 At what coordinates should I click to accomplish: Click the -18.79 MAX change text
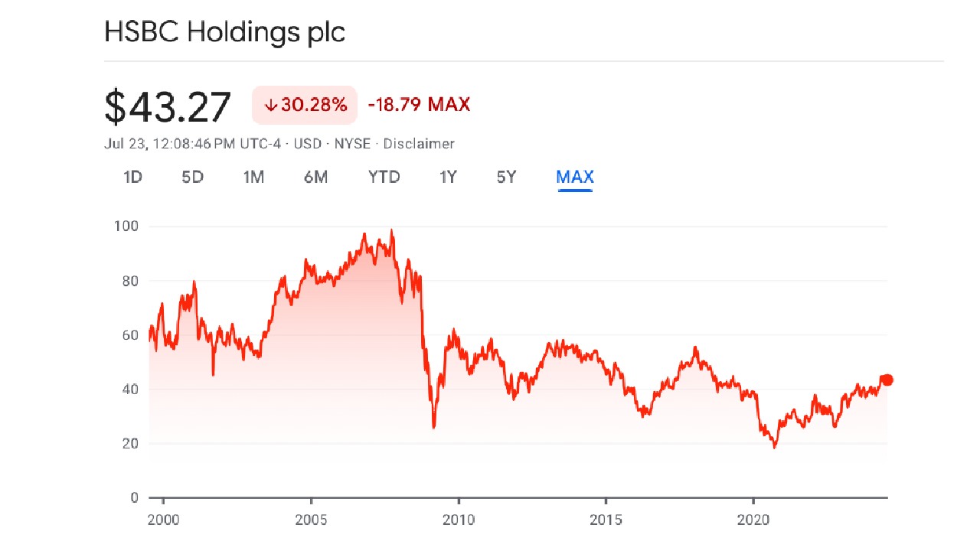[x=419, y=105]
